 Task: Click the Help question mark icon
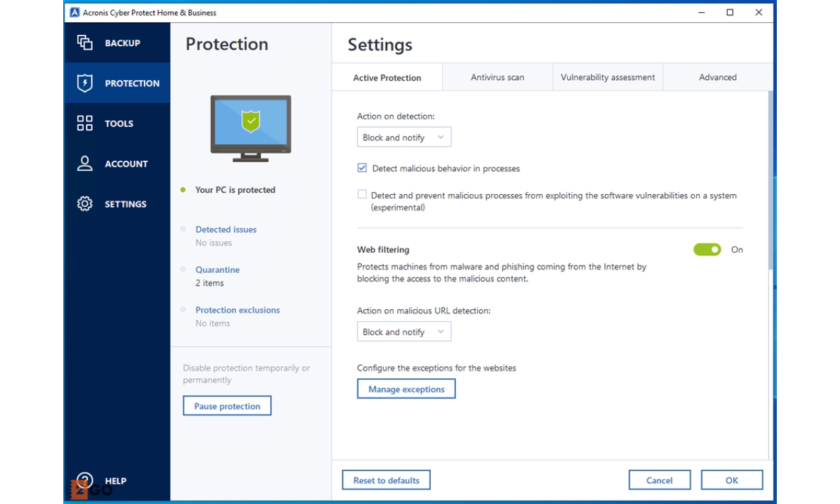click(x=85, y=481)
